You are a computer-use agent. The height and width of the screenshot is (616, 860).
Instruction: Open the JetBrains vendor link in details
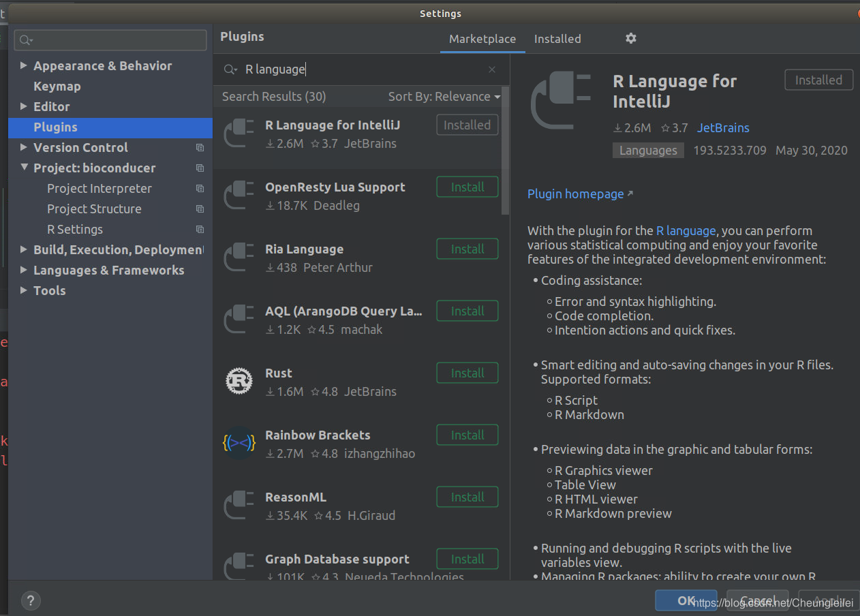click(723, 128)
